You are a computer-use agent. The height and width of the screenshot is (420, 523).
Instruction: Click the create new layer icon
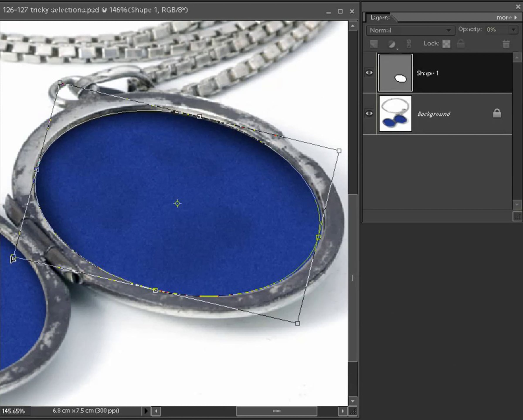click(x=374, y=44)
